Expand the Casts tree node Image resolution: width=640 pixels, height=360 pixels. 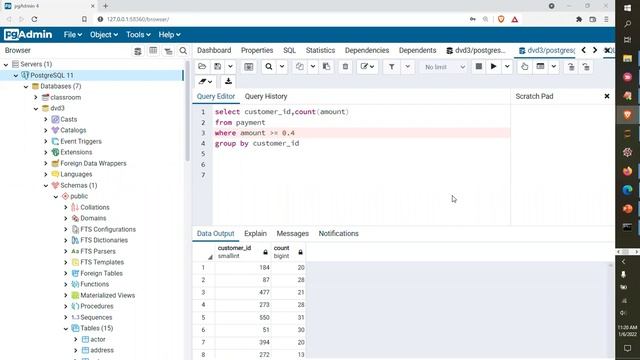pos(46,120)
